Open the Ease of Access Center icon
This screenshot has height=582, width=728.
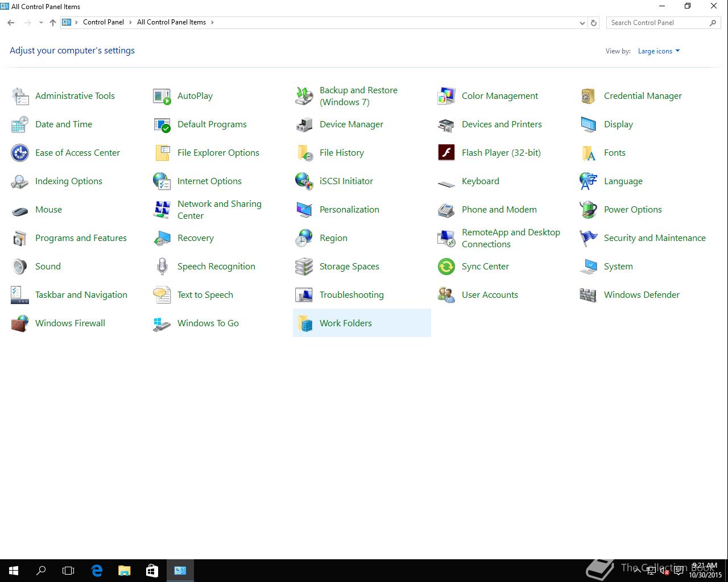(20, 153)
